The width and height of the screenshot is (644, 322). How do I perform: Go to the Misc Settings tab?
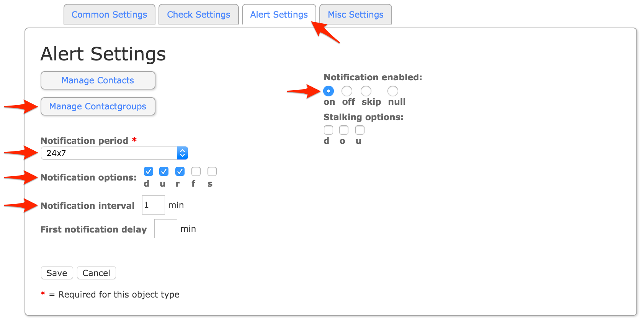point(355,15)
